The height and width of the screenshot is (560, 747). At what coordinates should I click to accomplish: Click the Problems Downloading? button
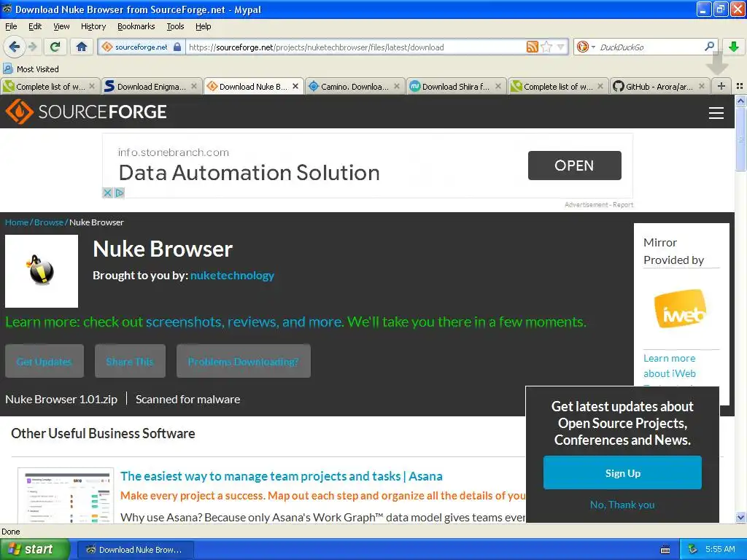click(244, 361)
